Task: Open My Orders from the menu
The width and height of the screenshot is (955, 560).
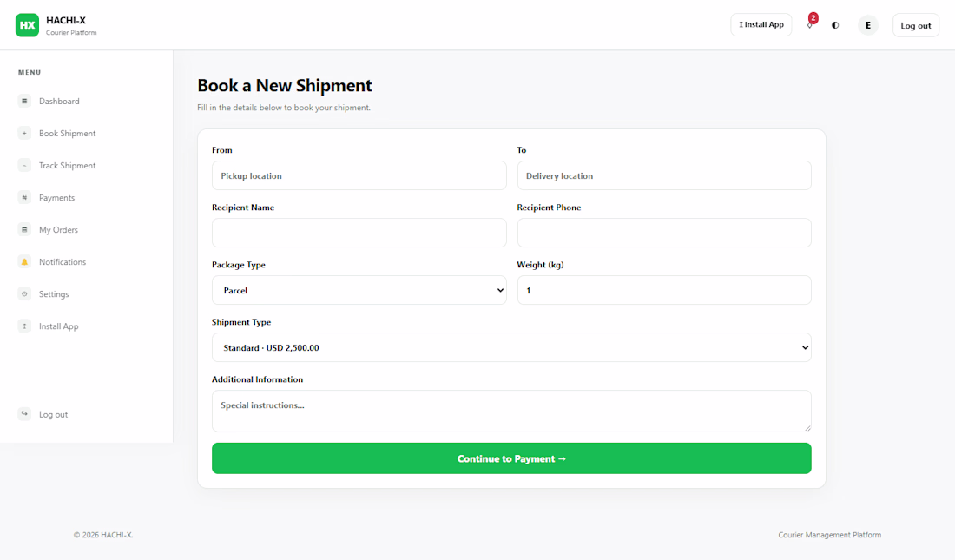Action: click(58, 230)
